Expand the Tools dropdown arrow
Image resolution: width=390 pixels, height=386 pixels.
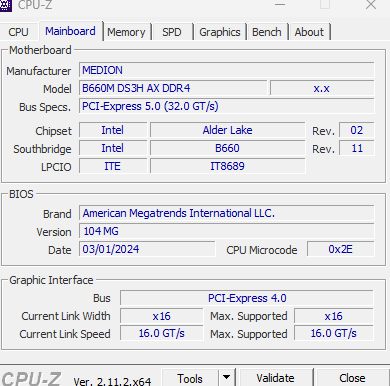pyautogui.click(x=227, y=378)
